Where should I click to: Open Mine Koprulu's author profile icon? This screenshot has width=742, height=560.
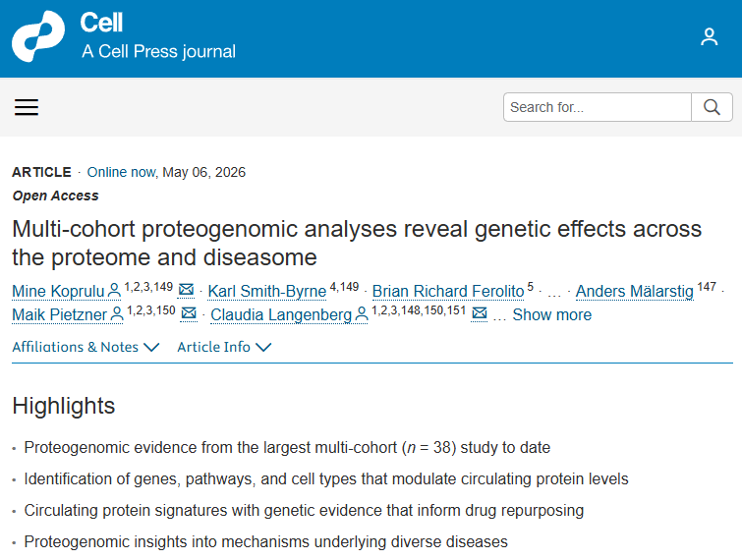point(114,291)
